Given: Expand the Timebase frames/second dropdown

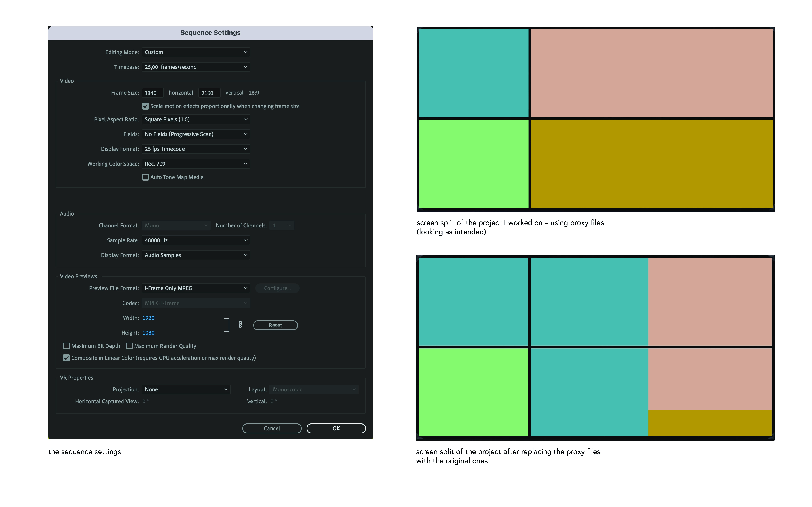Looking at the screenshot, I should click(196, 67).
